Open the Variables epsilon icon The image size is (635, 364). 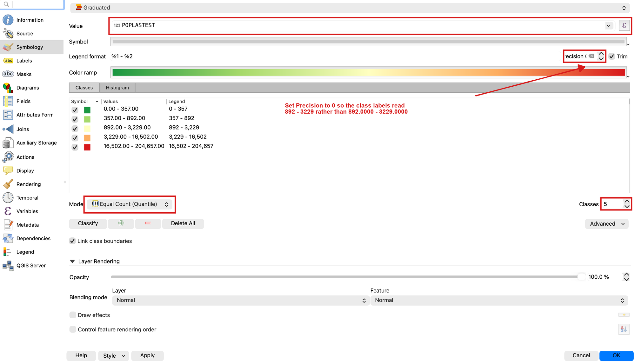tap(8, 211)
